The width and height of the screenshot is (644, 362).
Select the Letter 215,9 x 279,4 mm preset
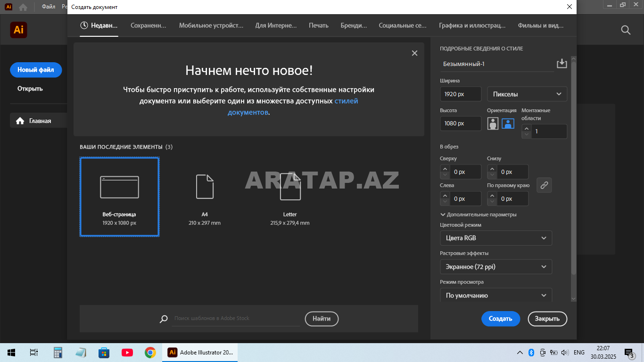click(290, 197)
